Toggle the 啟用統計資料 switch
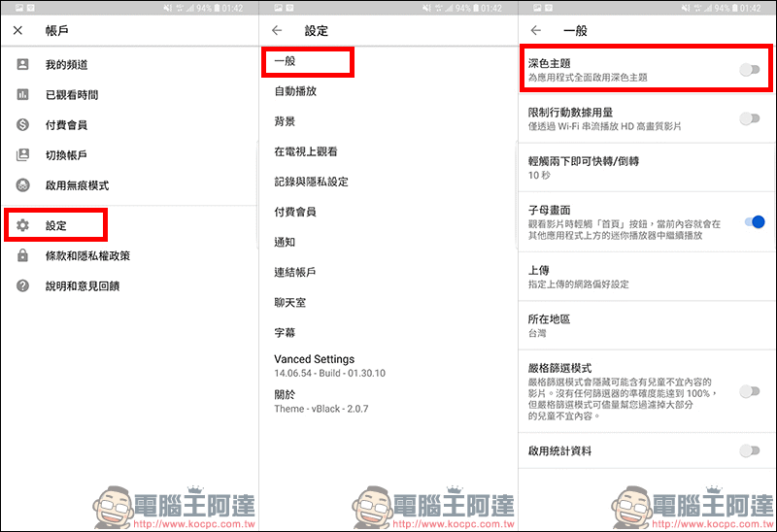This screenshot has width=777, height=532. (749, 450)
